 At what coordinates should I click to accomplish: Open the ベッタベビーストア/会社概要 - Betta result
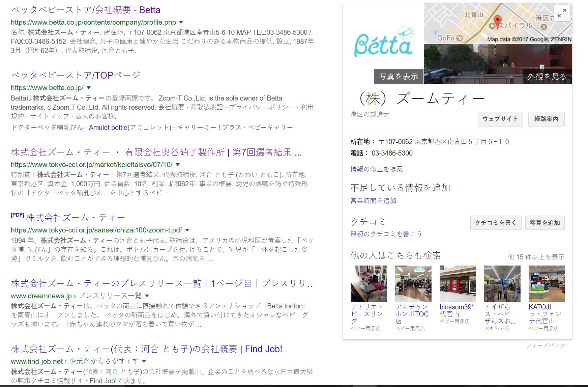(x=86, y=10)
